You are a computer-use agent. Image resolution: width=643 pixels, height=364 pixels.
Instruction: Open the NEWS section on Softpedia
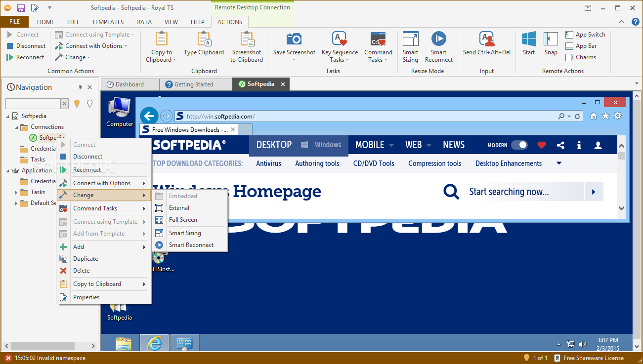[454, 145]
